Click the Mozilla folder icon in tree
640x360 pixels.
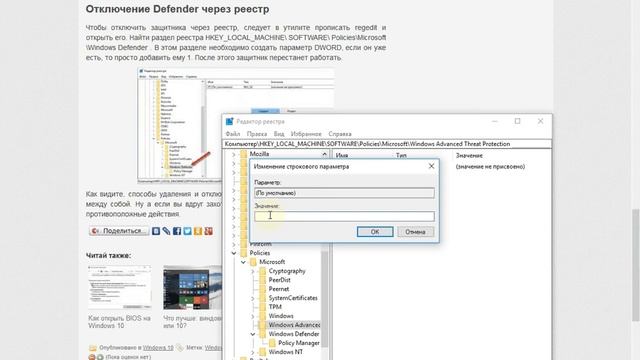pyautogui.click(x=244, y=154)
